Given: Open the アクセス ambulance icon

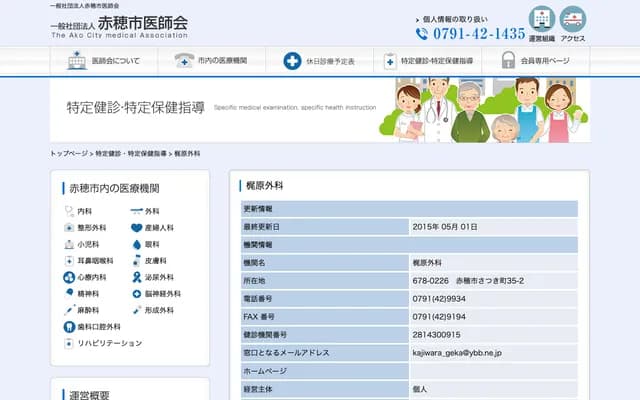Looking at the screenshot, I should (x=573, y=19).
